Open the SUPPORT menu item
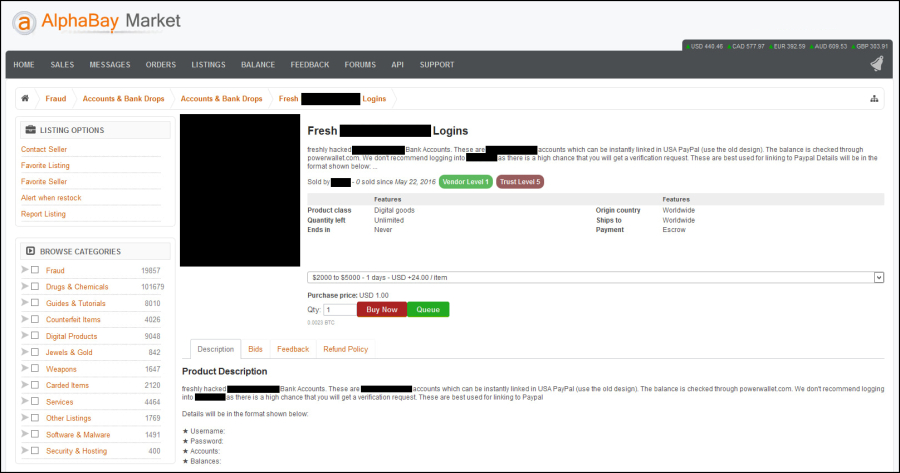Viewport: 900px width, 473px height. tap(437, 65)
